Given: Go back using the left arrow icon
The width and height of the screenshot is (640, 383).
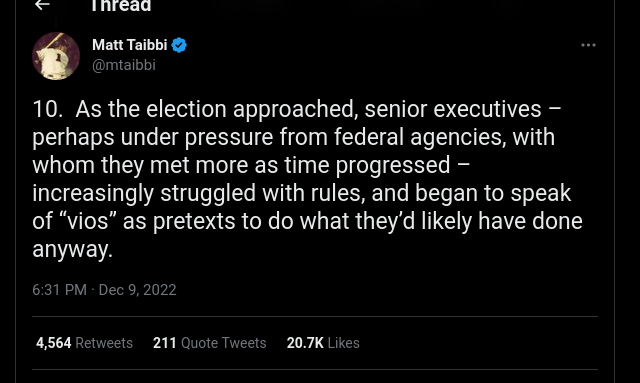Looking at the screenshot, I should pyautogui.click(x=42, y=4).
